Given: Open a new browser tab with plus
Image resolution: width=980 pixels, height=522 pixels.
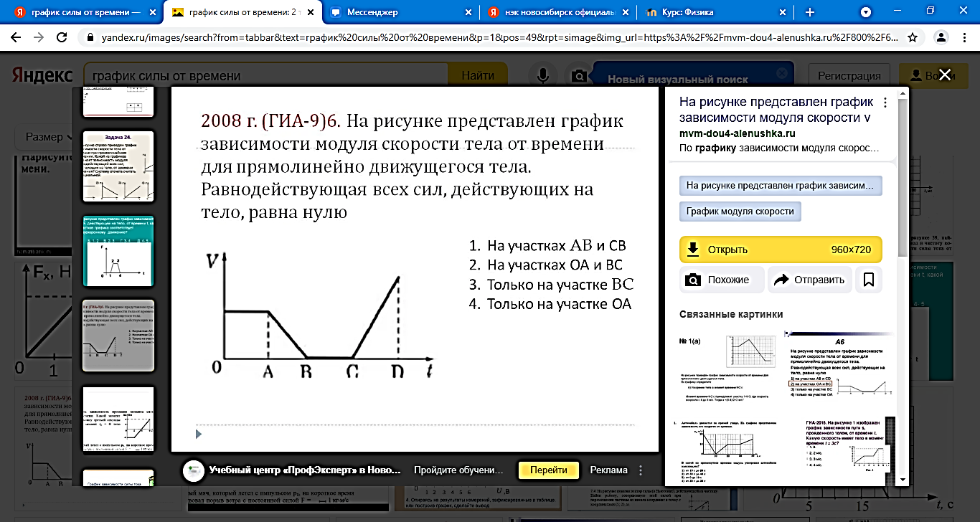Looking at the screenshot, I should (810, 12).
